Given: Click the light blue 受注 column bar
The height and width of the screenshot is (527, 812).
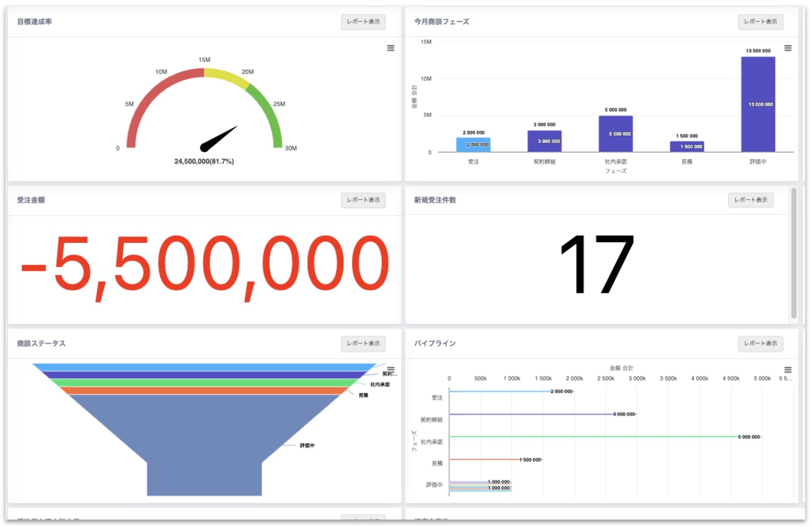Looking at the screenshot, I should pos(473,145).
